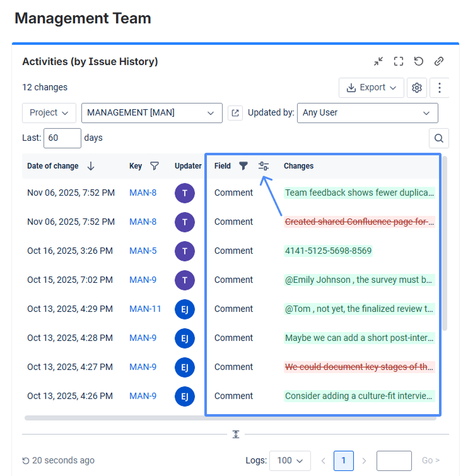This screenshot has width=468, height=476.
Task: Select page 1 in pagination
Action: click(x=343, y=461)
